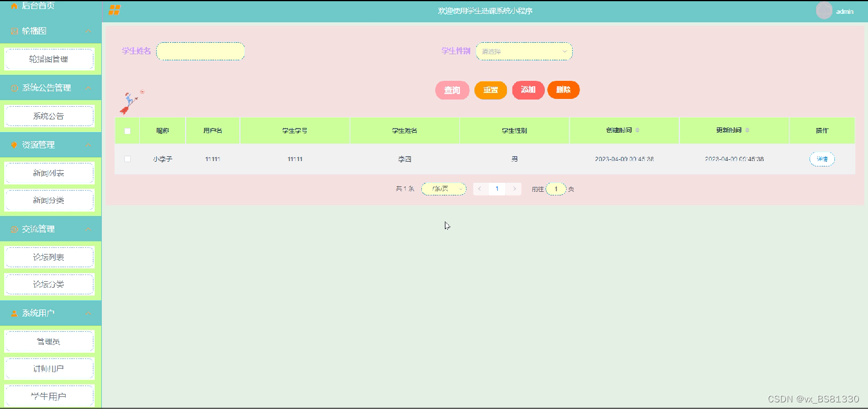Click the 轮播图 section icon
Viewport: 868px width, 409px height.
coord(14,31)
